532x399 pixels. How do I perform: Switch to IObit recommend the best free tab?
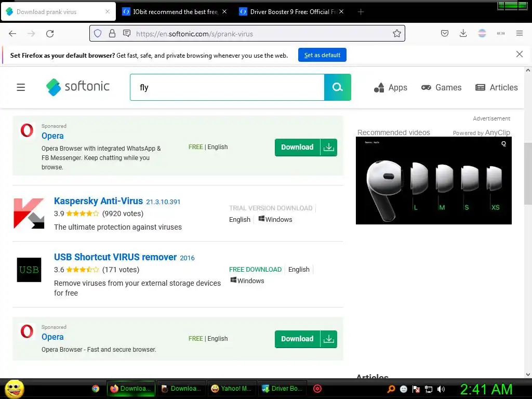pos(175,12)
